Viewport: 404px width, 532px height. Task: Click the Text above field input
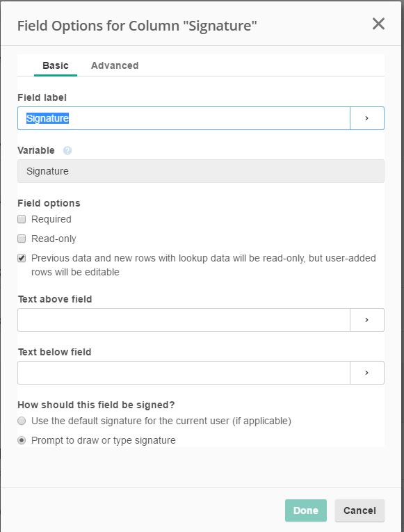184,320
